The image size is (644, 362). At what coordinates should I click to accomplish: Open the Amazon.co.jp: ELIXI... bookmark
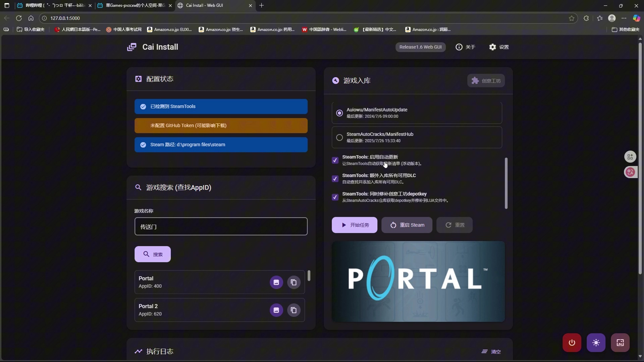(169, 29)
